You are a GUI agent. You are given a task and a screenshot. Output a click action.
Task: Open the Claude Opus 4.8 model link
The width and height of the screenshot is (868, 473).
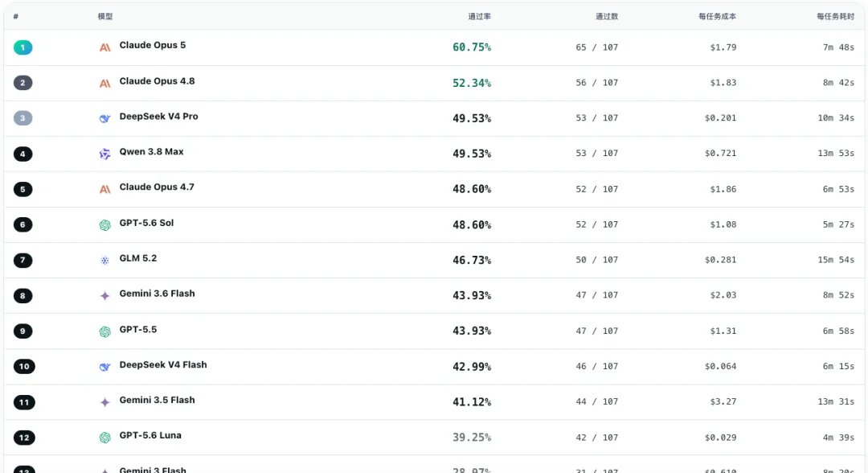pos(158,81)
